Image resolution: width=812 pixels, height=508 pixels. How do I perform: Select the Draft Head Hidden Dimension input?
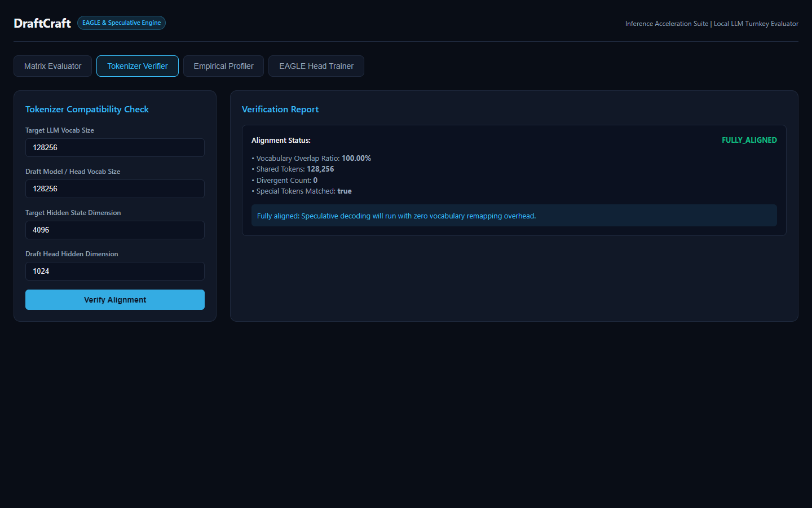[x=115, y=271]
